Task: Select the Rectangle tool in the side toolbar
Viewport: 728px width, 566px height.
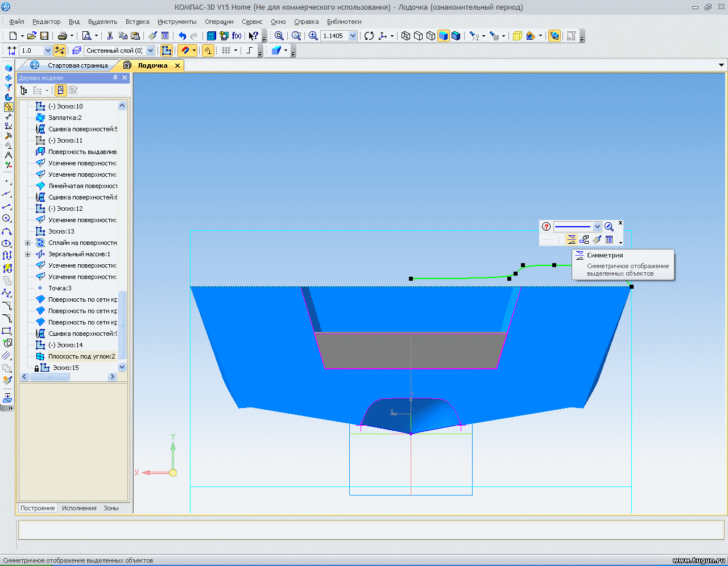Action: (x=7, y=330)
